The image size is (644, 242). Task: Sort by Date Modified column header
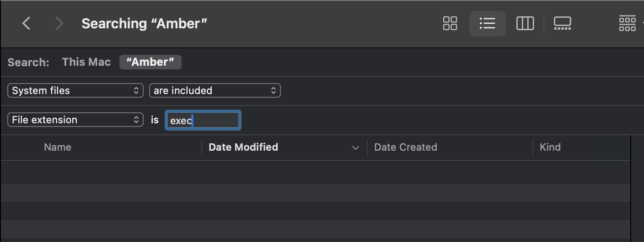pos(243,147)
